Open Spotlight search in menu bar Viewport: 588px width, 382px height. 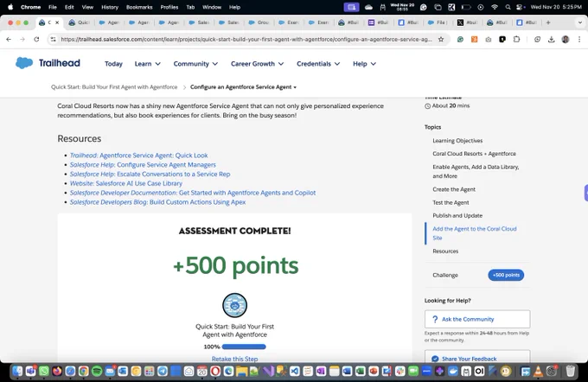pos(508,7)
